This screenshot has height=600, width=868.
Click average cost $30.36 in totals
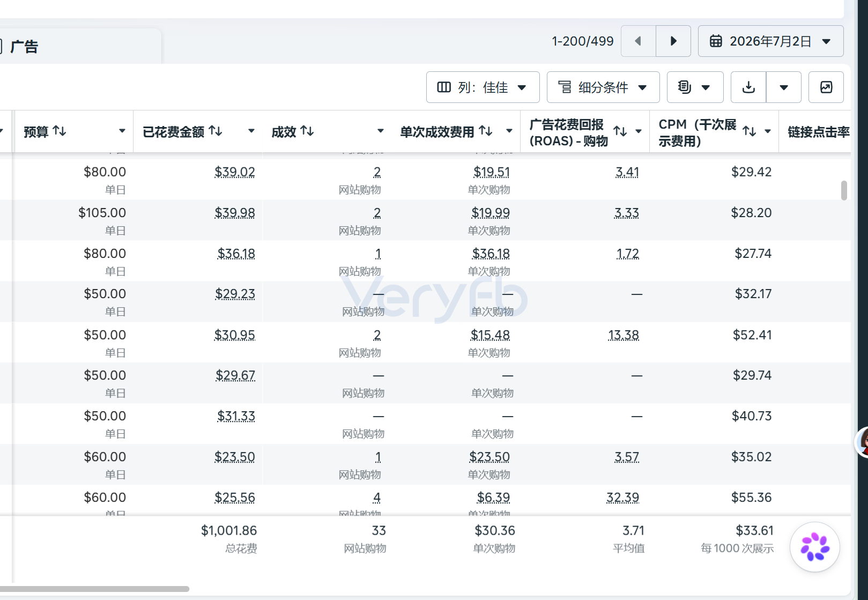[495, 531]
